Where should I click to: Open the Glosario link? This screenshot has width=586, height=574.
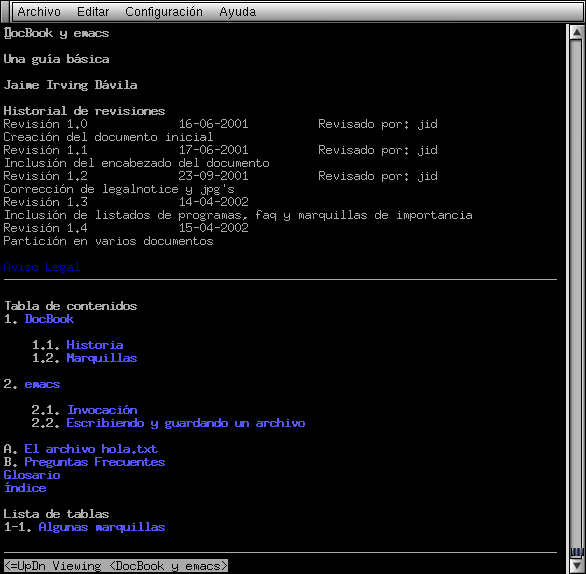tap(32, 475)
